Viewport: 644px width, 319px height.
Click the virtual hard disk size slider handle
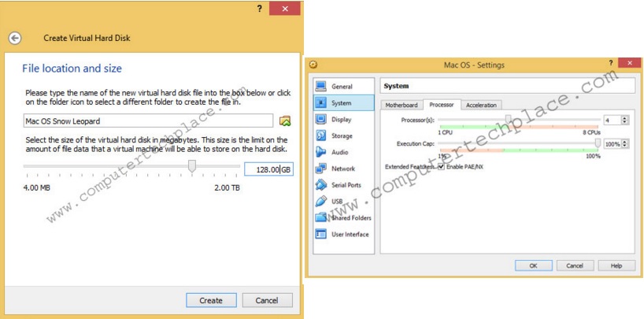point(191,166)
